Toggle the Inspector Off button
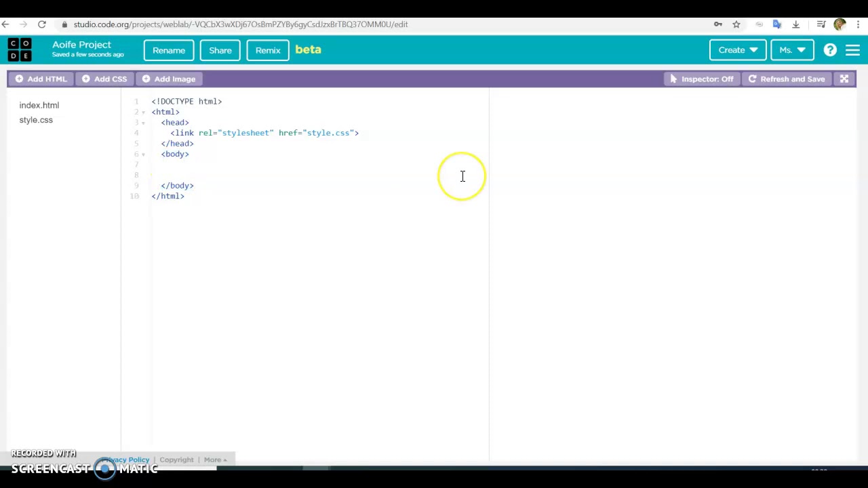Screen dimensions: 868x488 coord(702,79)
